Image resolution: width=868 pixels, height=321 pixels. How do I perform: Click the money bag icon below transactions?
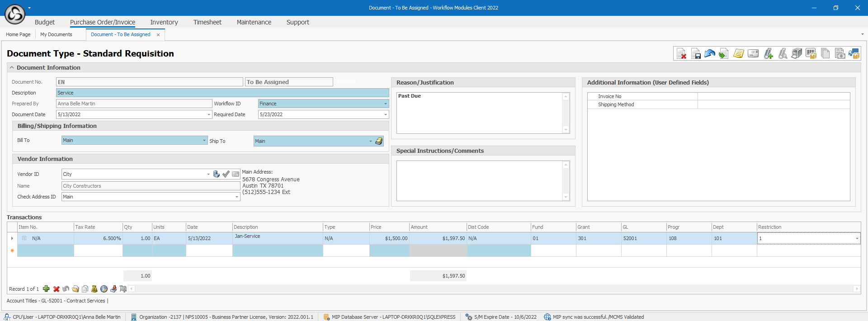click(94, 289)
